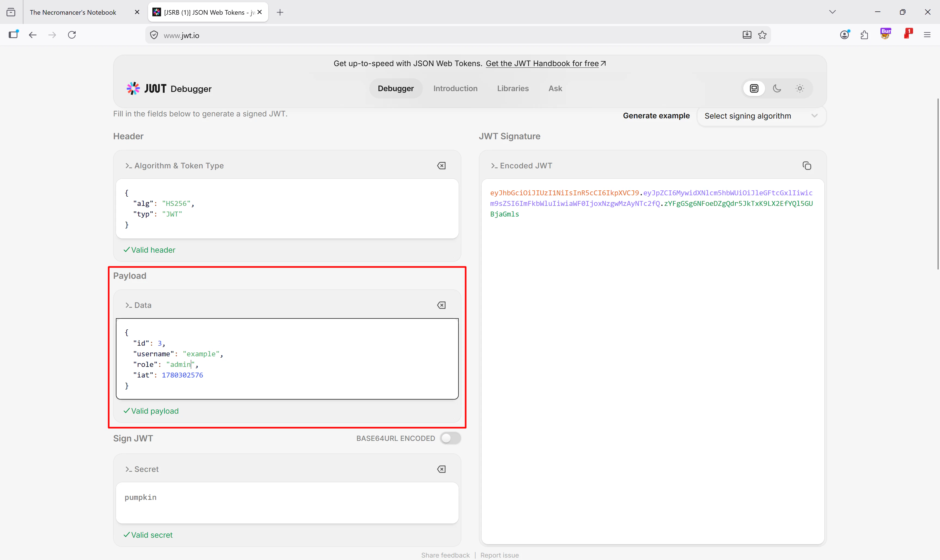Open the Burp extension icon

pos(885,34)
